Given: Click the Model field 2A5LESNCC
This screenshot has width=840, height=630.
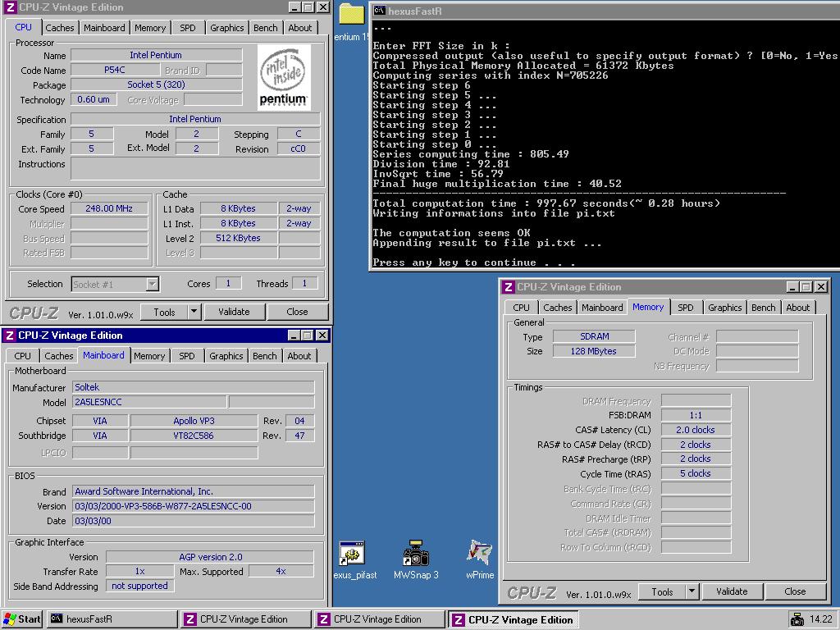Looking at the screenshot, I should pos(149,402).
